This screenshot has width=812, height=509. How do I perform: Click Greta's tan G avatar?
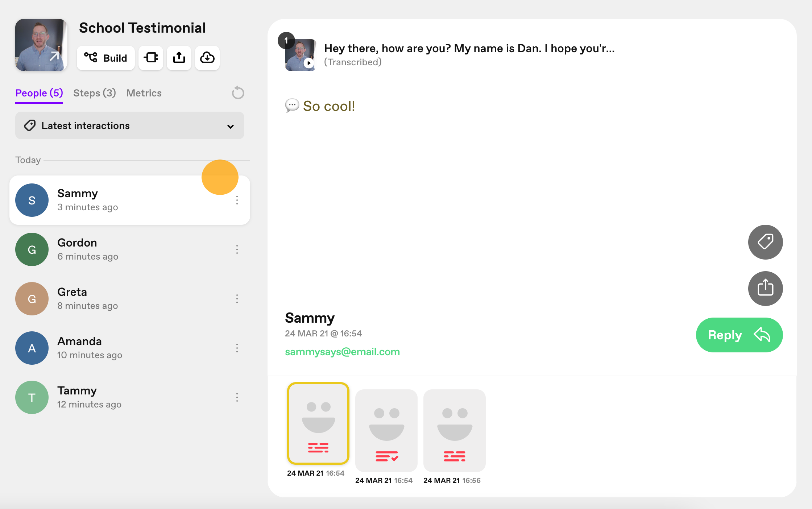(x=32, y=299)
